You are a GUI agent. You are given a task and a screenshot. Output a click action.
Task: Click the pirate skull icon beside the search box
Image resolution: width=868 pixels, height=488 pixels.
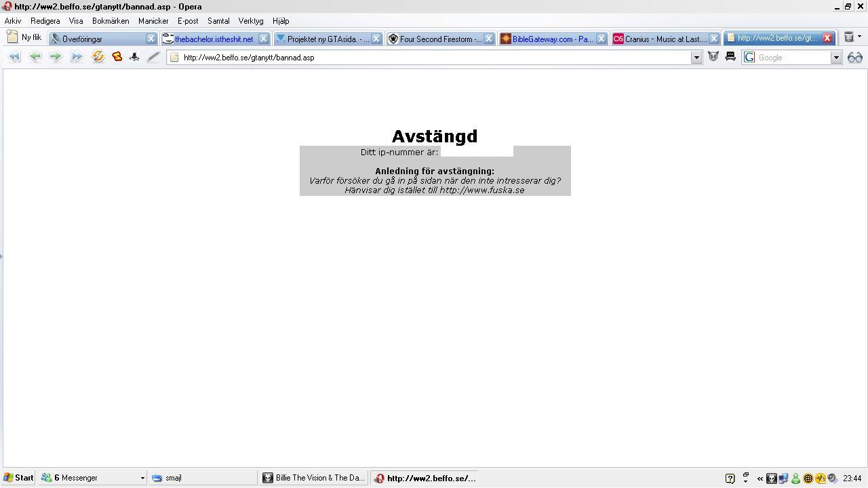click(730, 57)
